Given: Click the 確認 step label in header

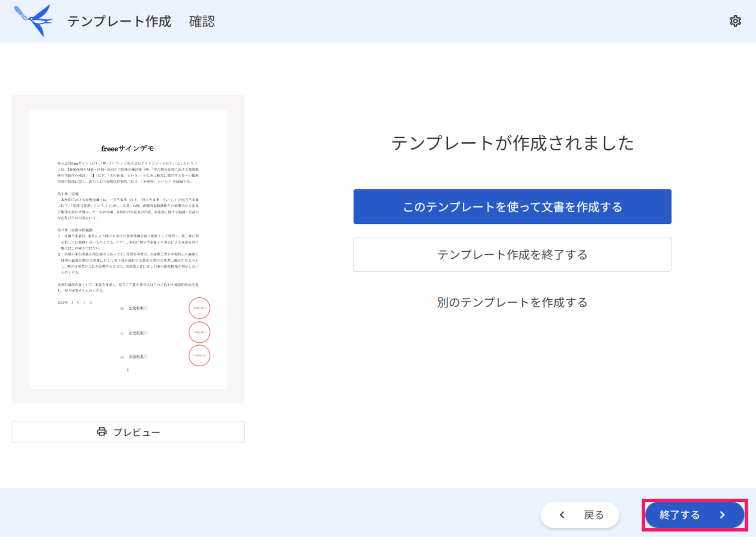Looking at the screenshot, I should click(202, 21).
